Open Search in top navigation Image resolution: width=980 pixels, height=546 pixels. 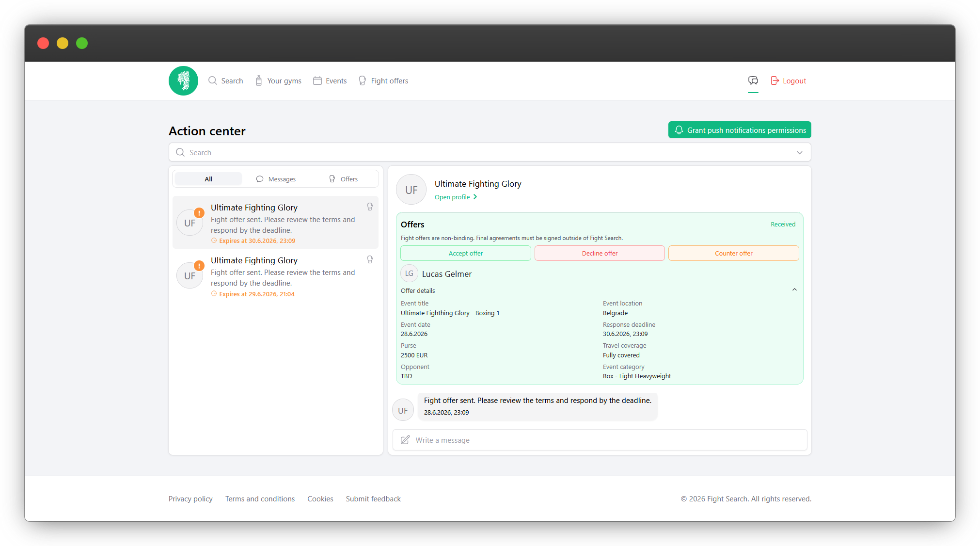[226, 80]
